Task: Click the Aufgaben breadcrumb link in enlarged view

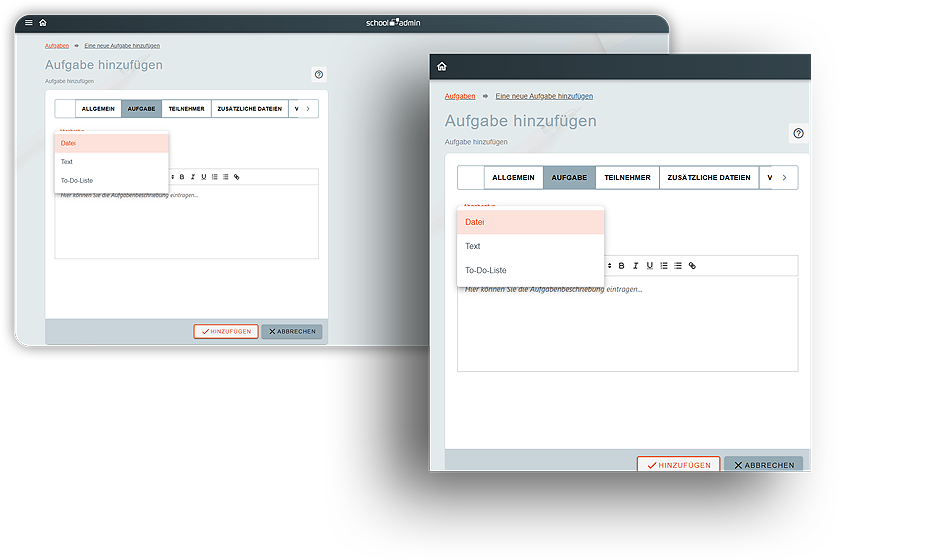Action: coord(460,96)
